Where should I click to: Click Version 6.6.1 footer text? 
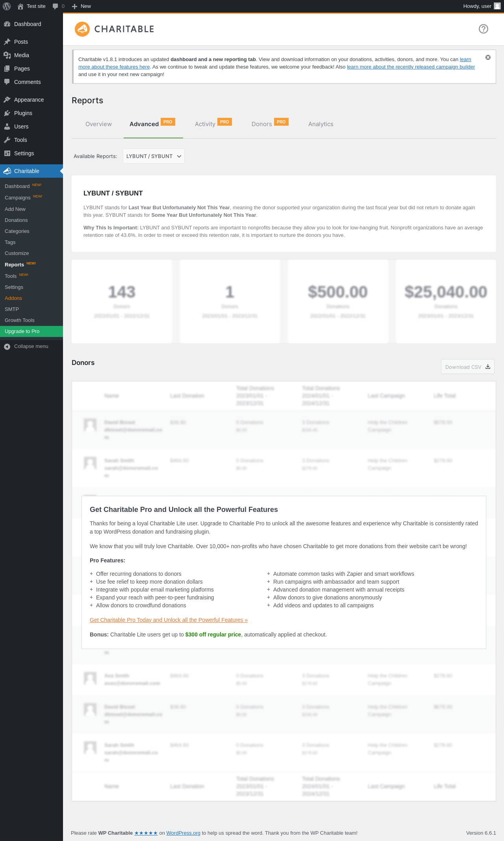click(481, 833)
